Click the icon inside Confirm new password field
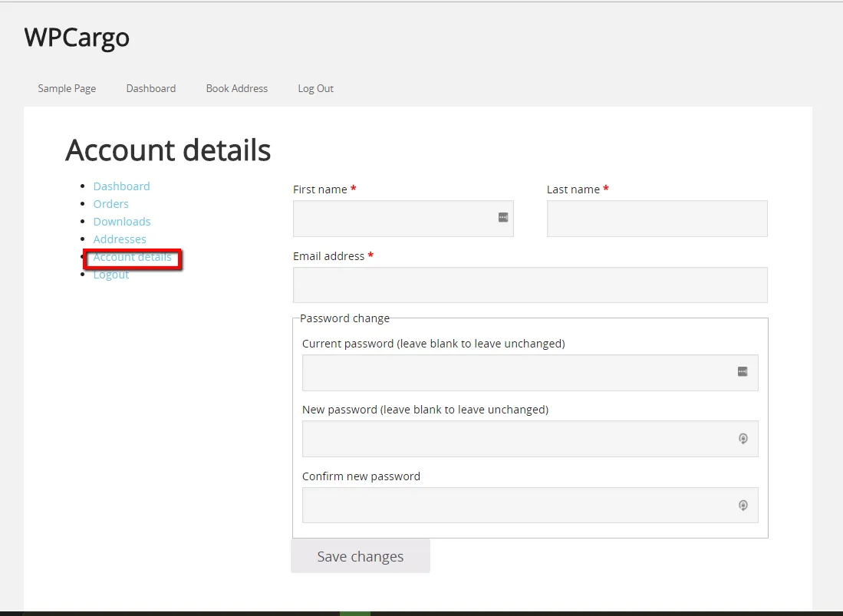The width and height of the screenshot is (843, 616). (743, 506)
